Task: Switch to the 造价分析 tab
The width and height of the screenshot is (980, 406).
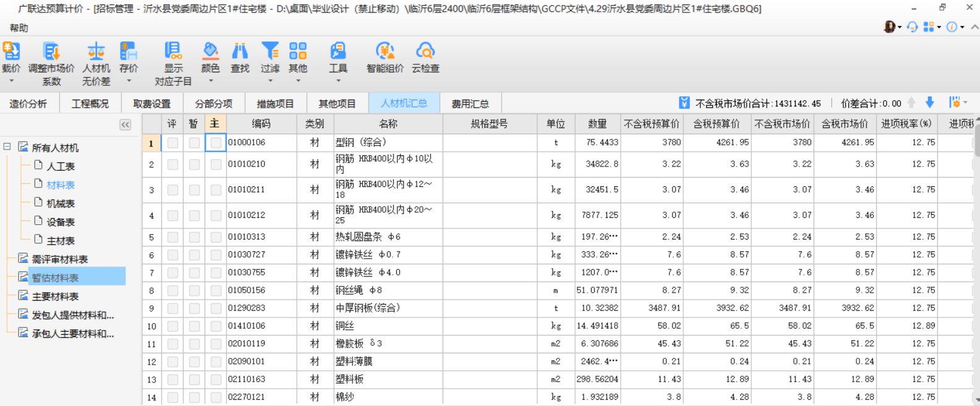Action: tap(28, 103)
